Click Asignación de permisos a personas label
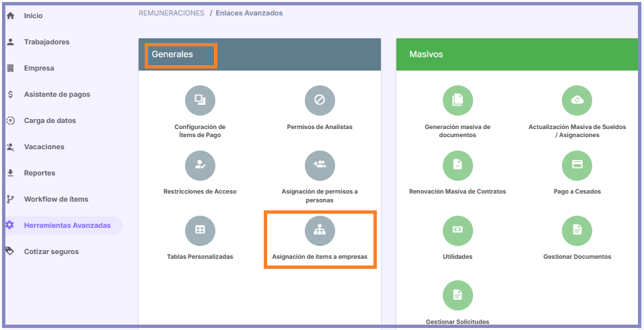The height and width of the screenshot is (330, 644). (x=320, y=196)
